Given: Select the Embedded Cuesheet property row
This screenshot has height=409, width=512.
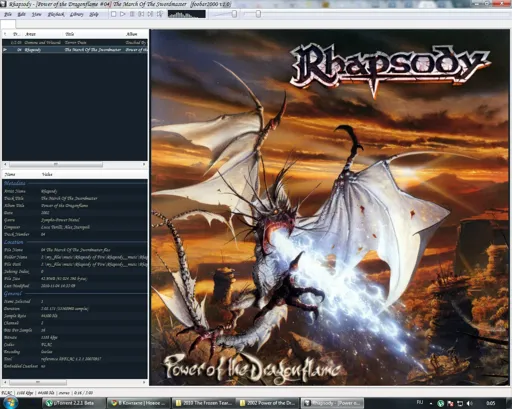Looking at the screenshot, I should tap(75, 366).
